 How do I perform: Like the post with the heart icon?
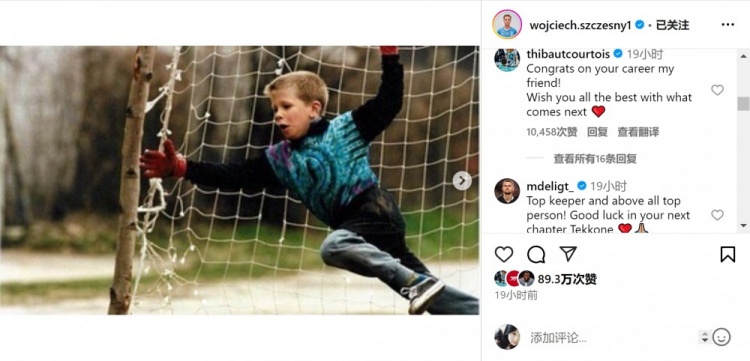(504, 254)
